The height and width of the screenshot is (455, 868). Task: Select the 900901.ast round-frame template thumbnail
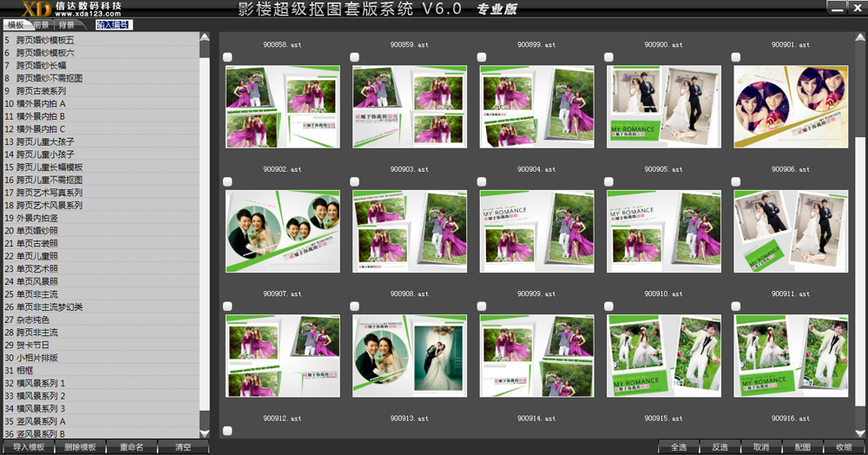791,107
